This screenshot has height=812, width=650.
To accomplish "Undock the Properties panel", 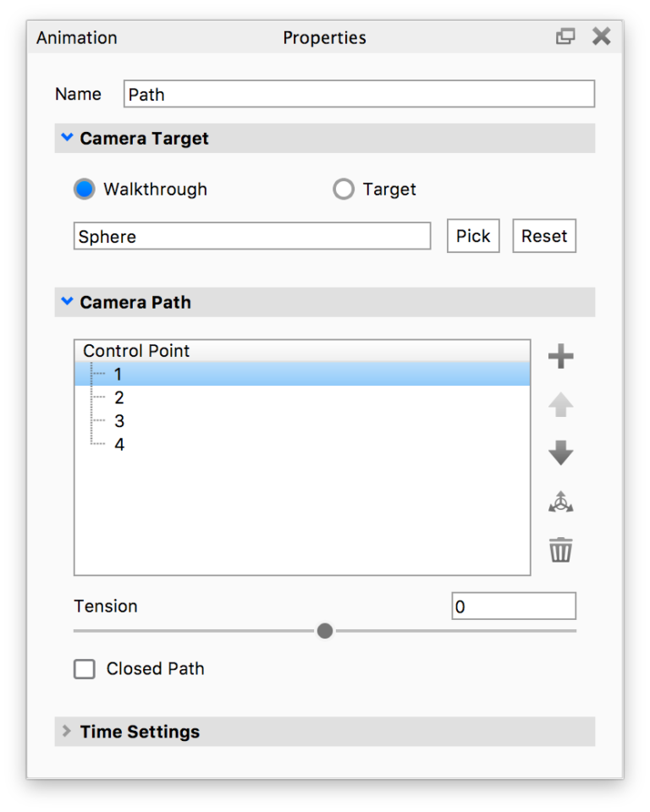I will [565, 36].
